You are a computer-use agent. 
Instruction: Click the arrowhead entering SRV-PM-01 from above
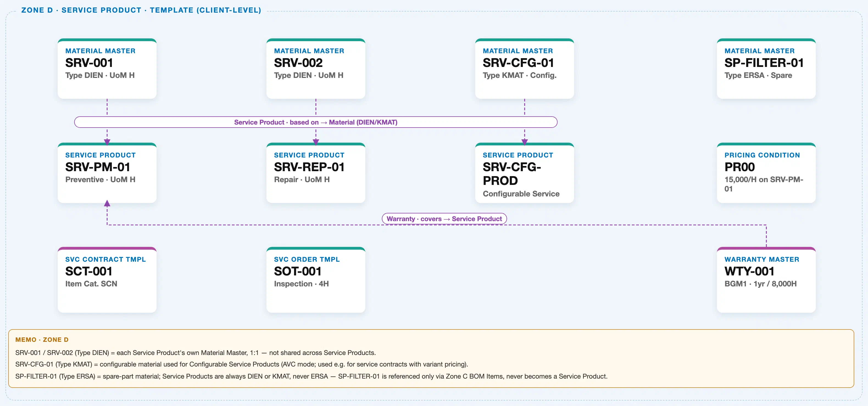pyautogui.click(x=107, y=142)
